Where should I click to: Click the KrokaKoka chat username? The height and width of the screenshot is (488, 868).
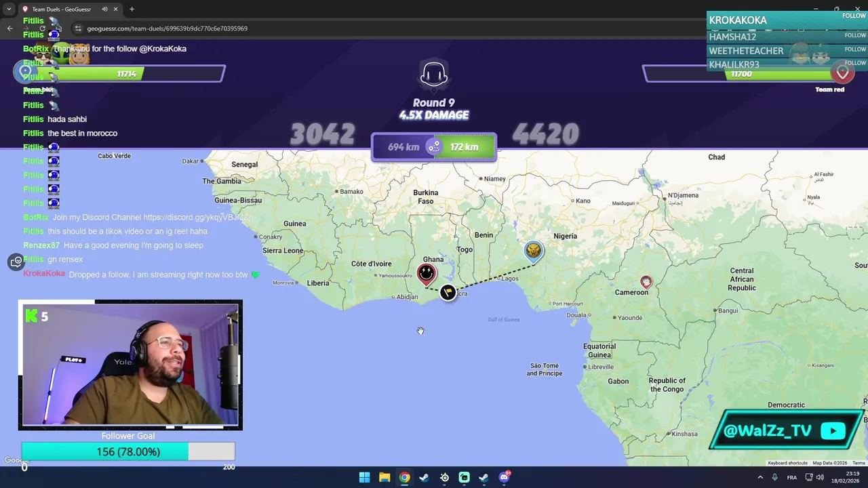tap(44, 274)
